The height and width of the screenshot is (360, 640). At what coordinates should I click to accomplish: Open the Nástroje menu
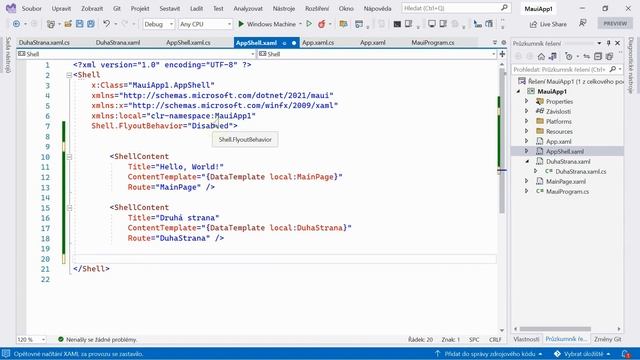point(284,8)
